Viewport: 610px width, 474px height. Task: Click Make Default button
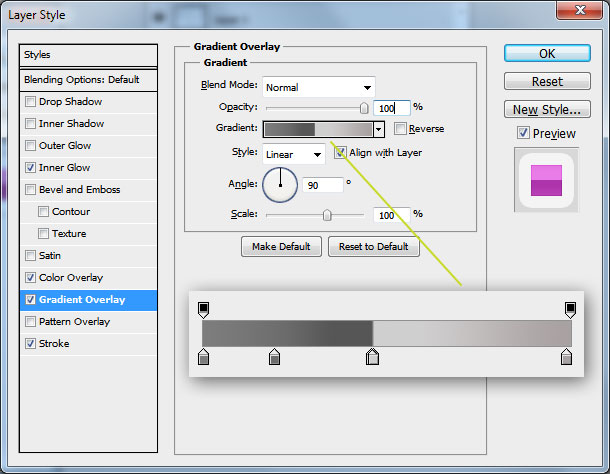pos(281,246)
